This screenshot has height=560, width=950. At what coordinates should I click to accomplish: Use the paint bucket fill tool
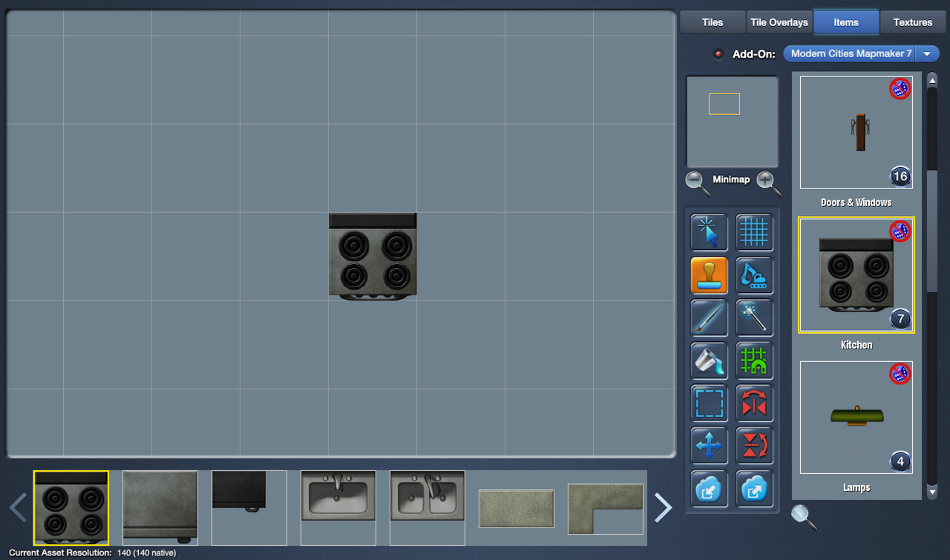[x=709, y=361]
